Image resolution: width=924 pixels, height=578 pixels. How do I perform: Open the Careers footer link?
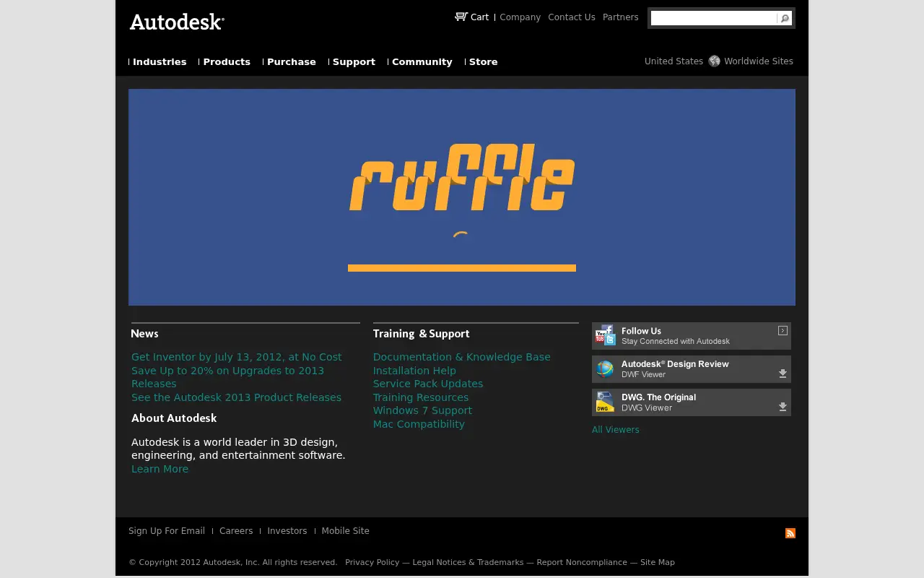point(236,531)
